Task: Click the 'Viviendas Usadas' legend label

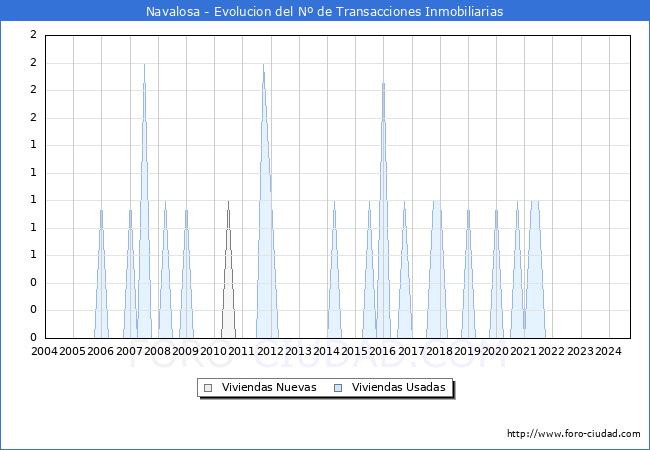Action: [x=399, y=387]
